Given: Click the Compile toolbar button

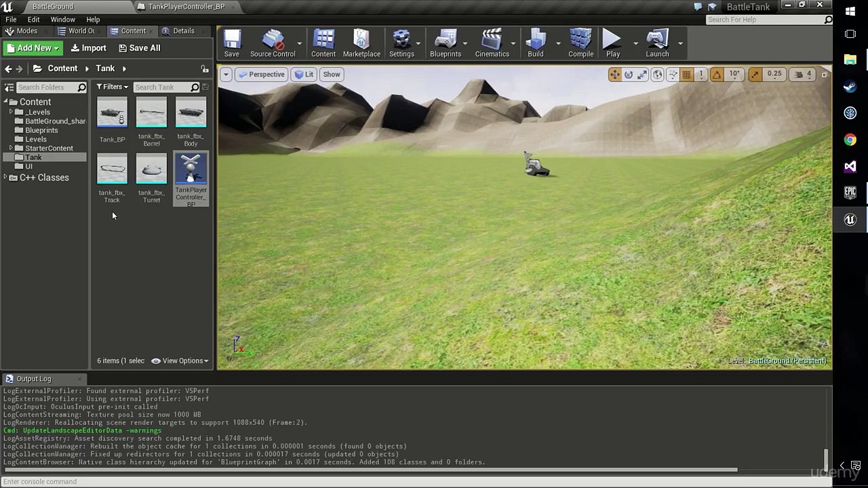Looking at the screenshot, I should tap(581, 43).
